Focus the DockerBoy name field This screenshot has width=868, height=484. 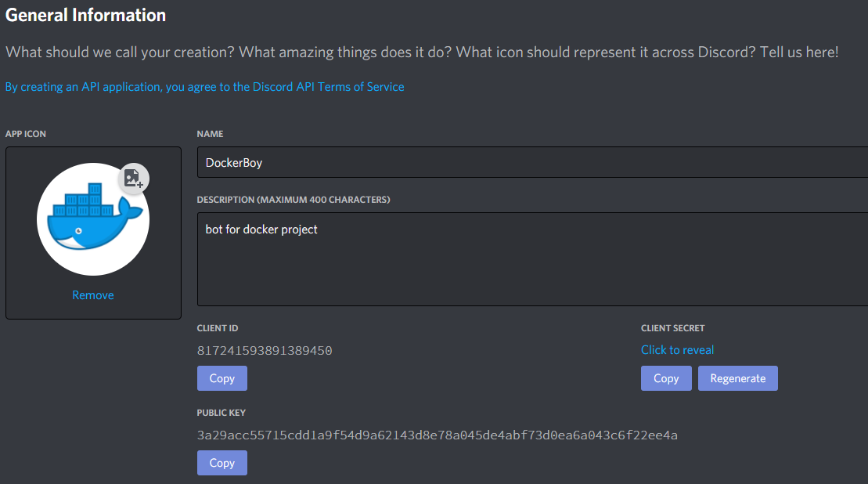(x=532, y=162)
